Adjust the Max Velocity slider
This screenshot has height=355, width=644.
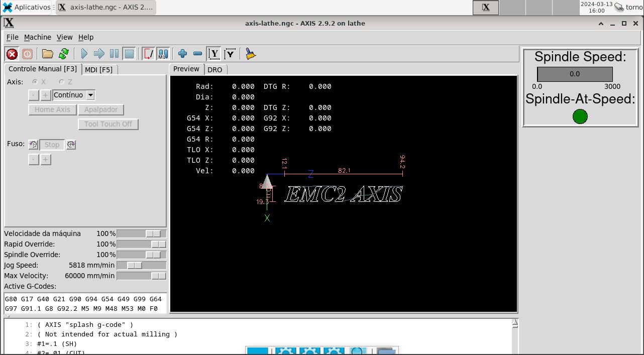coord(141,276)
